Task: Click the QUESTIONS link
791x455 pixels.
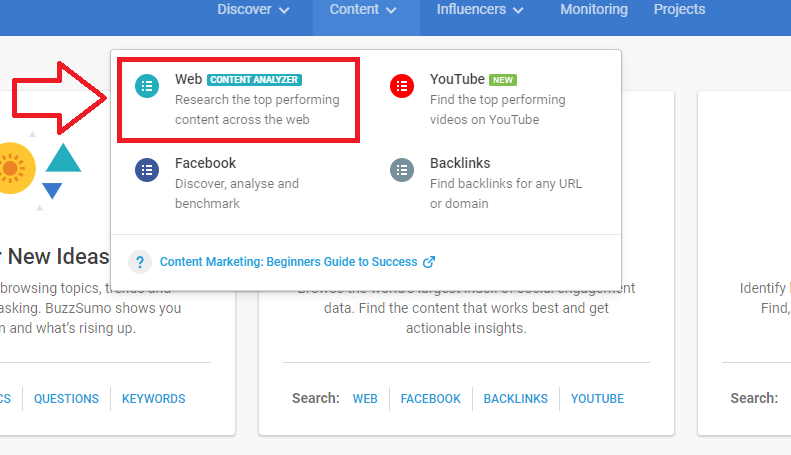Action: 66,399
